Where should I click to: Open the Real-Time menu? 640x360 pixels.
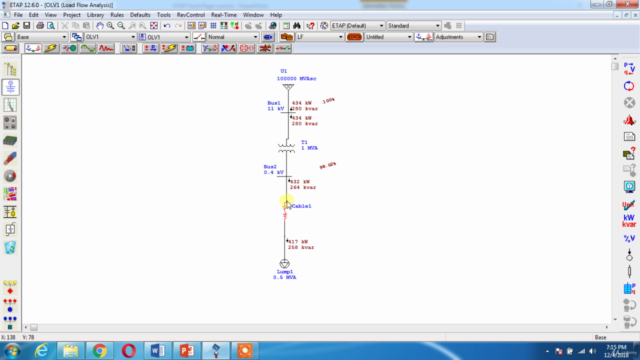click(224, 15)
